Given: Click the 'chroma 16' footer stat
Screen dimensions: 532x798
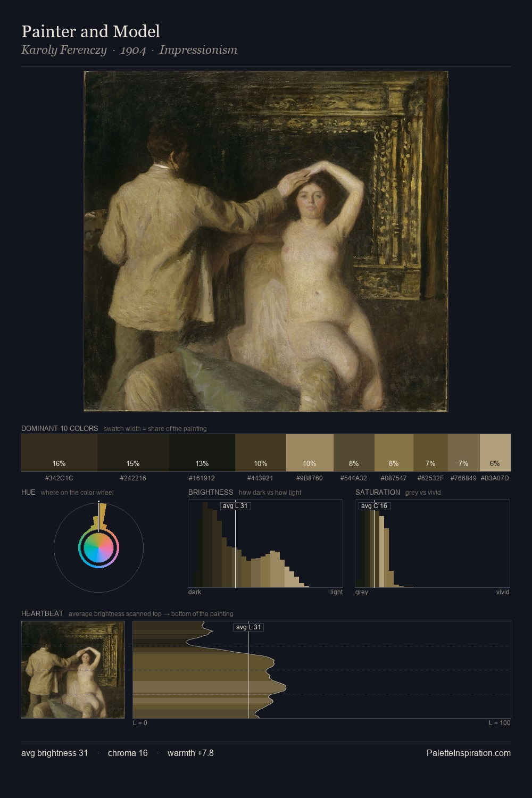Looking at the screenshot, I should [128, 753].
